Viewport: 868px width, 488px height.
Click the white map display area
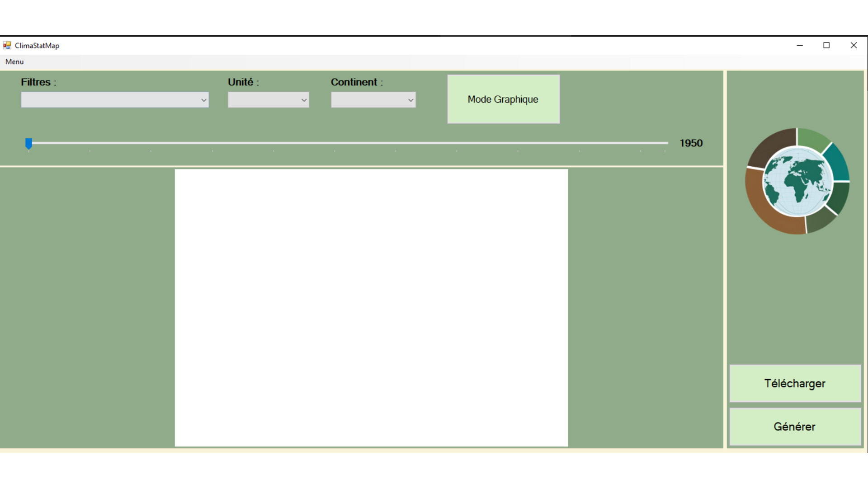371,308
